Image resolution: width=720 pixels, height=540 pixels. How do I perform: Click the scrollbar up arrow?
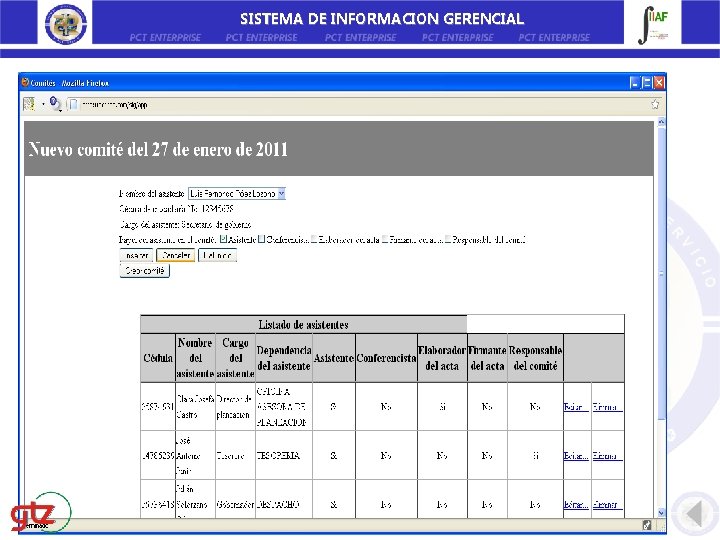[662, 122]
